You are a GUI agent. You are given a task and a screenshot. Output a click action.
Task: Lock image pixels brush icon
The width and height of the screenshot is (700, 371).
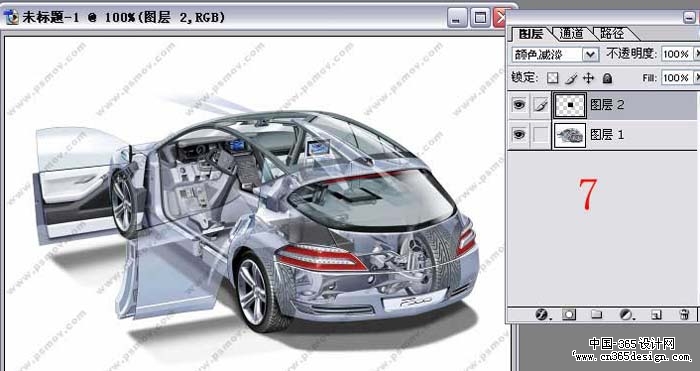click(x=571, y=79)
